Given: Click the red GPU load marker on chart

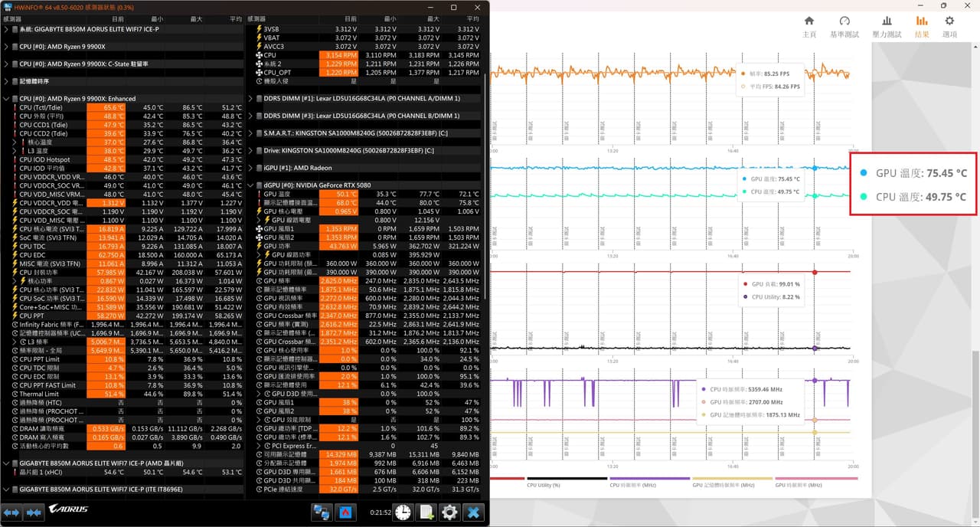Looking at the screenshot, I should (x=815, y=272).
